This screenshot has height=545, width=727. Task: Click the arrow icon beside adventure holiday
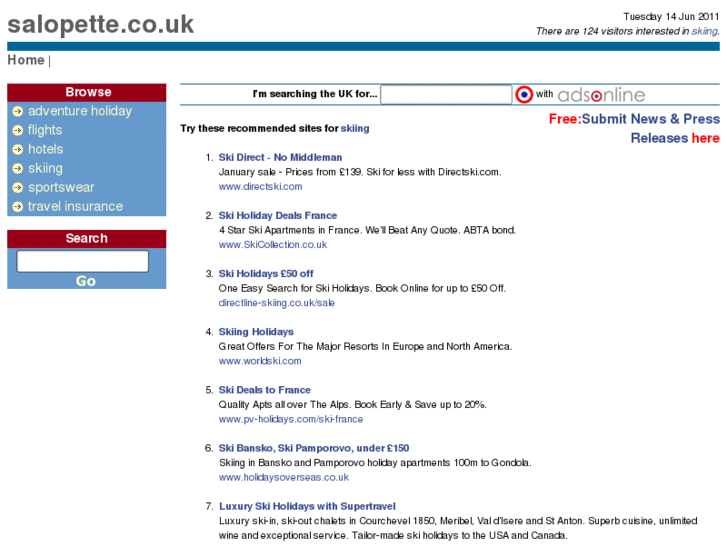click(x=18, y=111)
